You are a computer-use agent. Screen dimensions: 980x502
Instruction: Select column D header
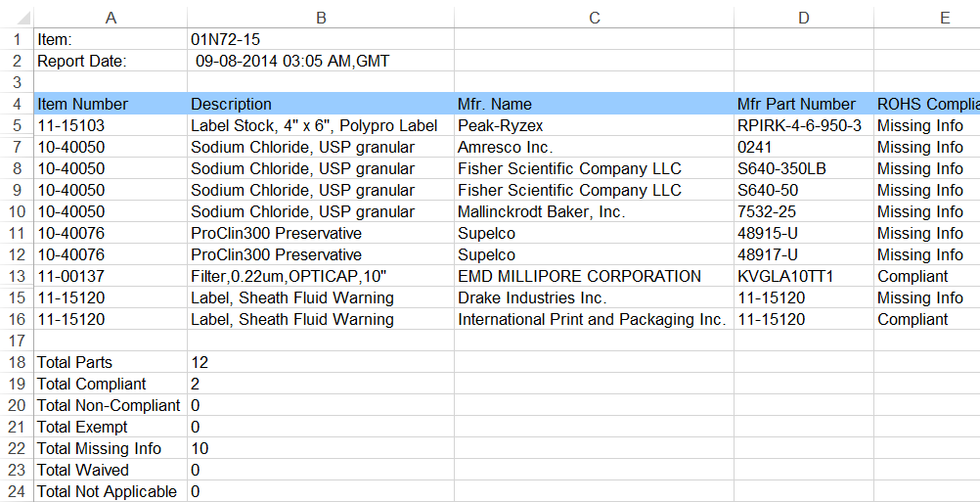click(804, 19)
